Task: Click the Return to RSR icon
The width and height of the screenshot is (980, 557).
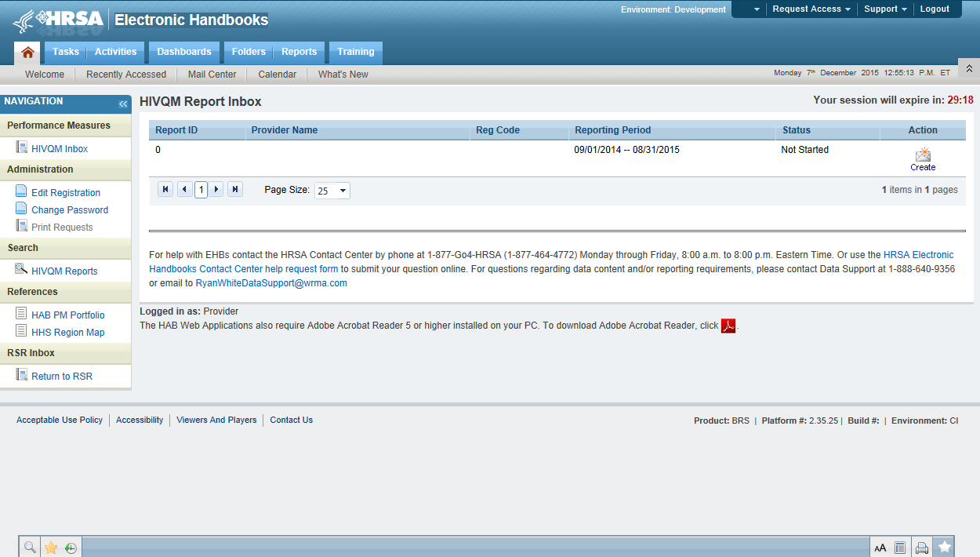Action: click(x=22, y=375)
